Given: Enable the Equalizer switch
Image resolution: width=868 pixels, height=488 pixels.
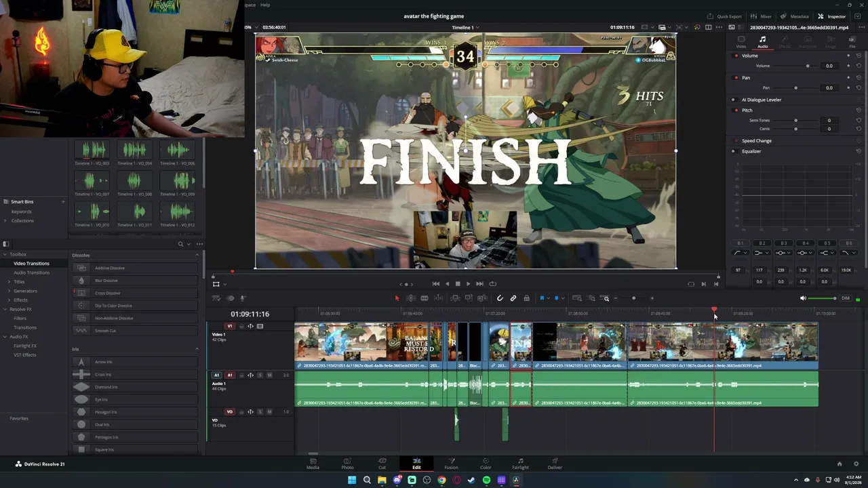Looking at the screenshot, I should click(733, 151).
